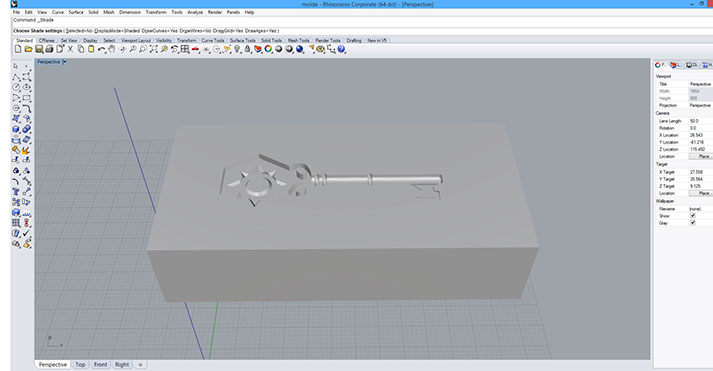Click the DrawGrid=Yes command option

click(227, 31)
